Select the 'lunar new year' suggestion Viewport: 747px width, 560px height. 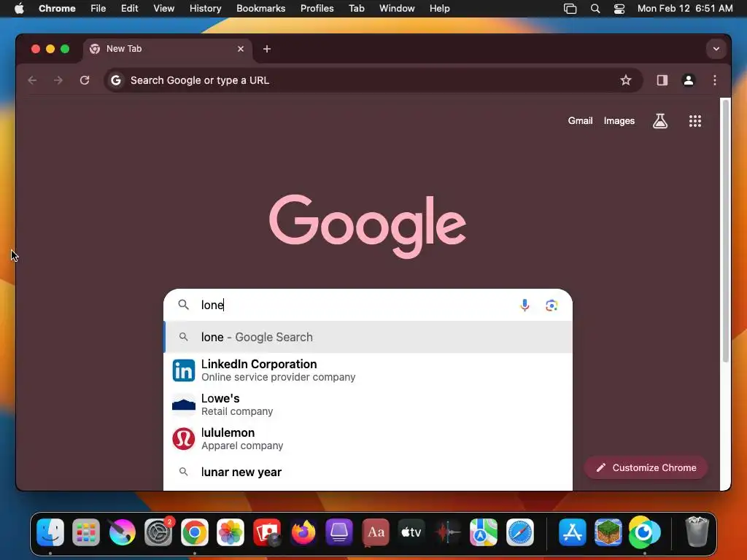(368, 472)
